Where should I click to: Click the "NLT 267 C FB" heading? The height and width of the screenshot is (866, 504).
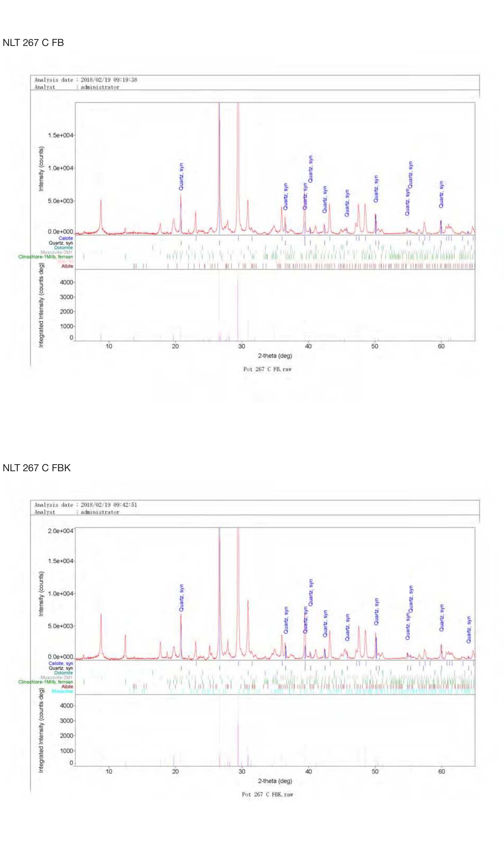[x=33, y=43]
